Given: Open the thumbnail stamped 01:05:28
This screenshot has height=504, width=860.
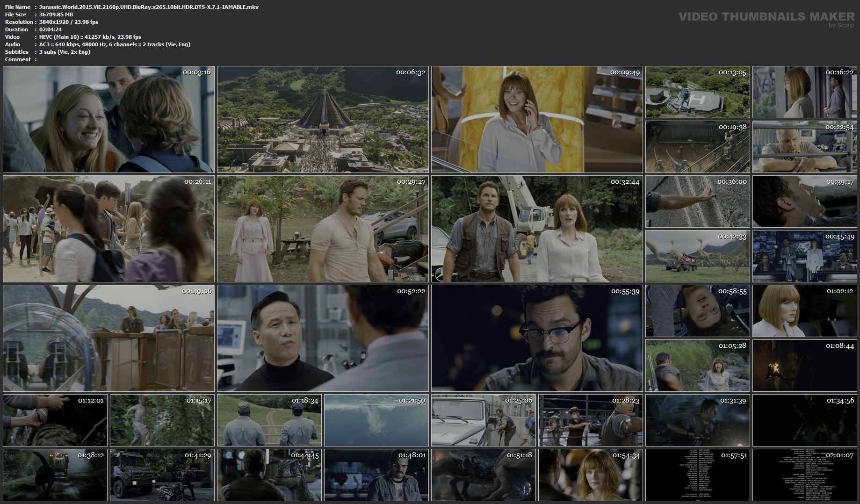Looking at the screenshot, I should click(698, 366).
